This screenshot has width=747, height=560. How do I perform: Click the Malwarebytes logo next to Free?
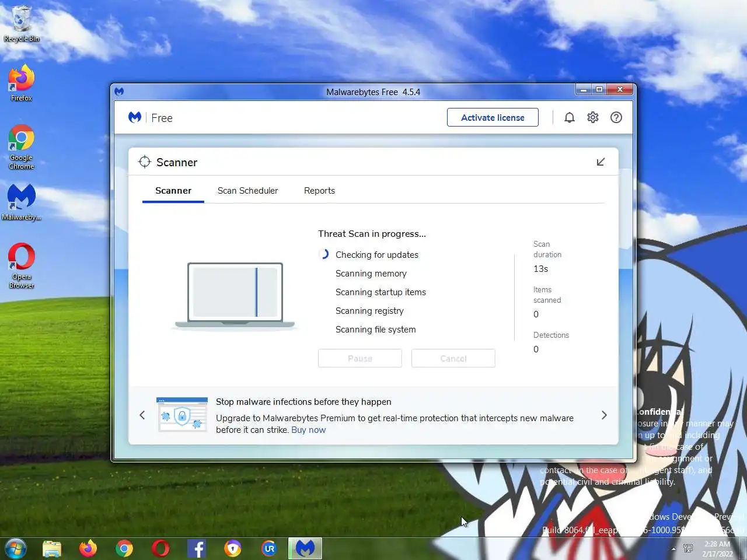[135, 117]
